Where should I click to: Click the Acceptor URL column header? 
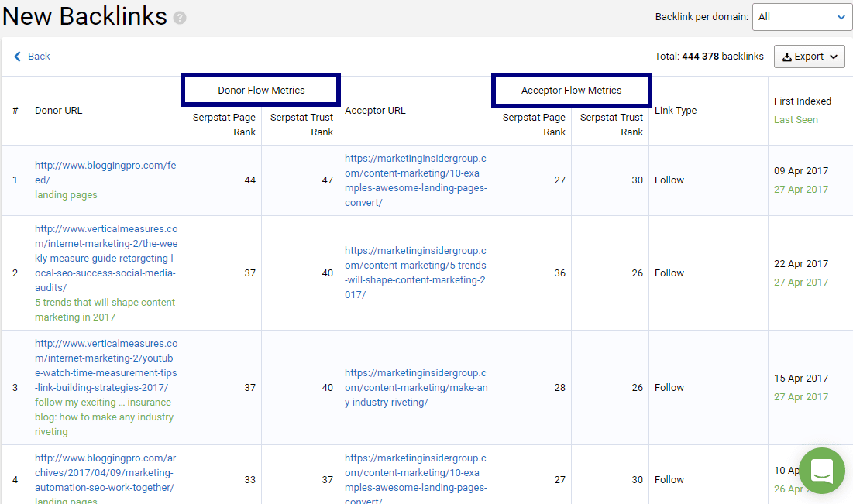[376, 111]
